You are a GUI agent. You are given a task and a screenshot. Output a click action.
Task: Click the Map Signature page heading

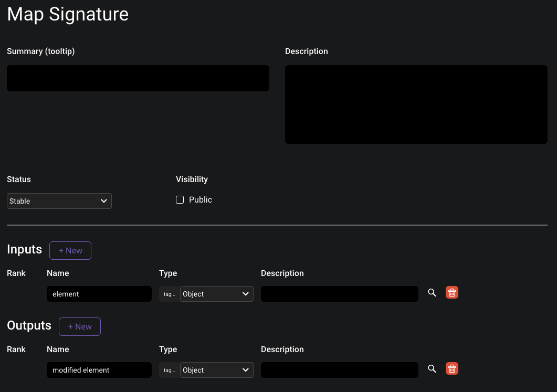68,14
